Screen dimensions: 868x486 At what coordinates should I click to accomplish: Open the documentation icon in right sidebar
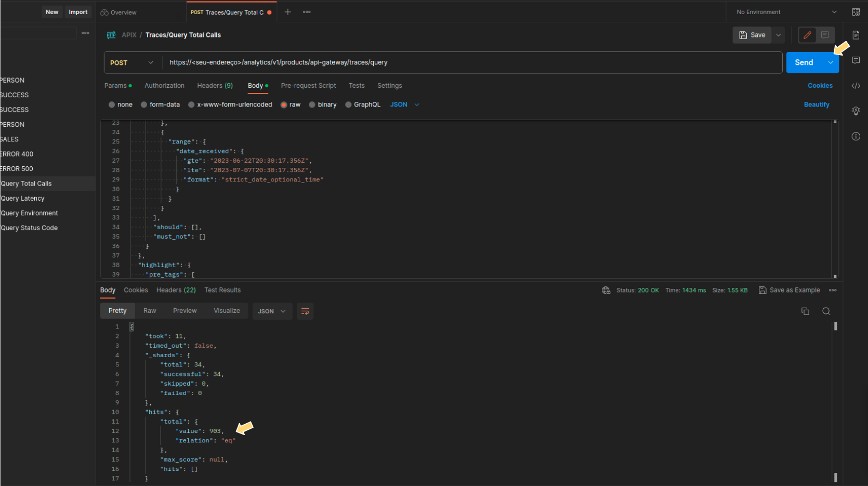856,35
